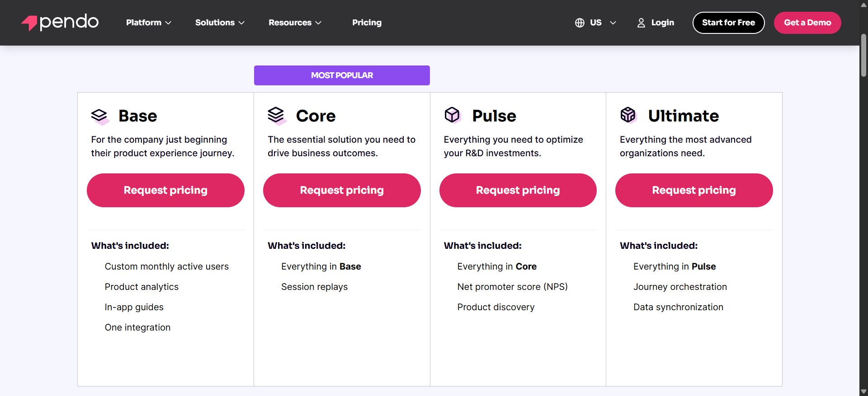
Task: Expand the Resources navigation menu
Action: [x=295, y=23]
